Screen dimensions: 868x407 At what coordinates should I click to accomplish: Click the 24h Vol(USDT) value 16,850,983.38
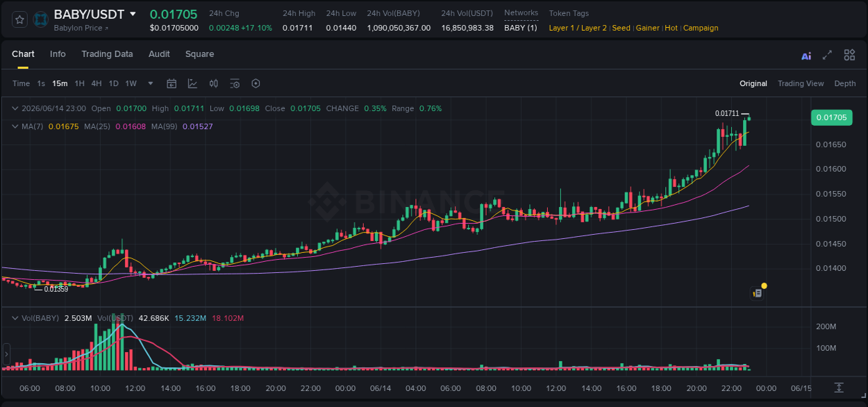click(467, 28)
